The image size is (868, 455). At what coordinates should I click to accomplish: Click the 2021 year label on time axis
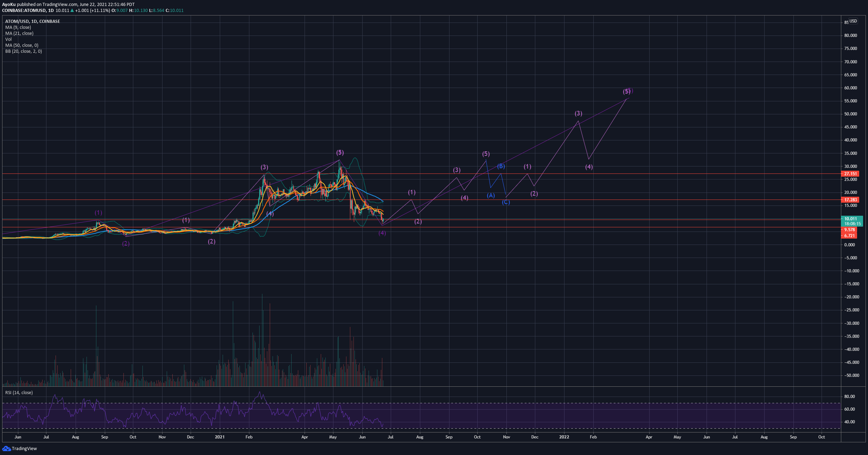(x=219, y=437)
